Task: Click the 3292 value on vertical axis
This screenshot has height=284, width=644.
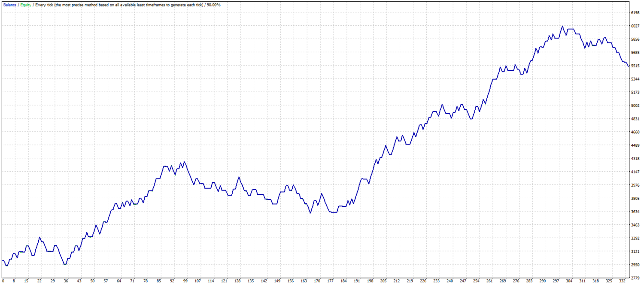Action: tap(635, 238)
